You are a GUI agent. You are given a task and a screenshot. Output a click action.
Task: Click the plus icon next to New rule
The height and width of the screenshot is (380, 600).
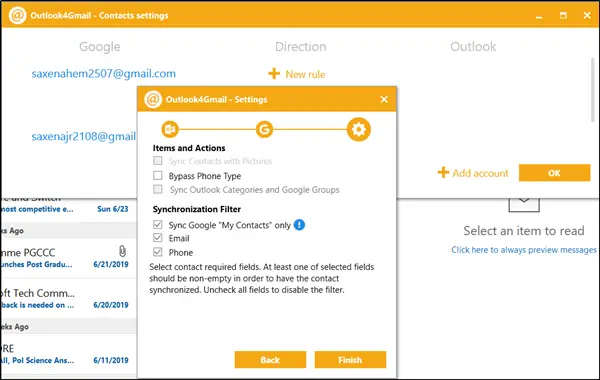pyautogui.click(x=274, y=73)
